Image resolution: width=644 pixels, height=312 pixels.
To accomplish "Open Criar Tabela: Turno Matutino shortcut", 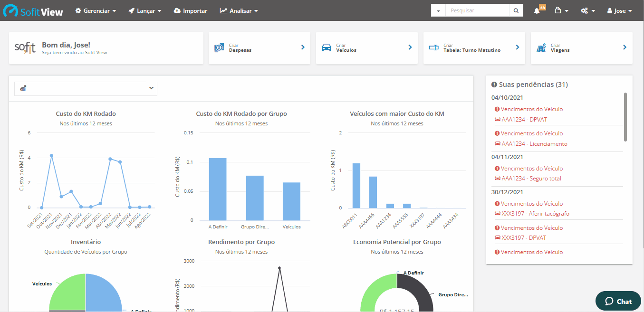I will (x=474, y=48).
